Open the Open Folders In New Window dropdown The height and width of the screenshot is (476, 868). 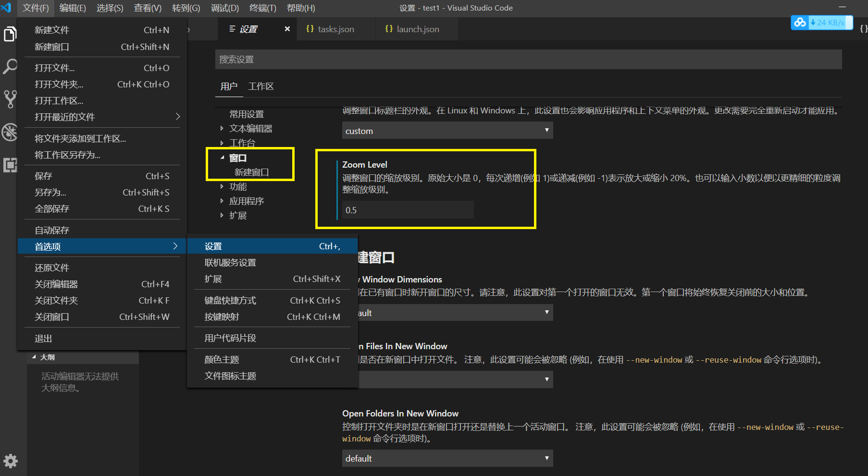(x=447, y=458)
